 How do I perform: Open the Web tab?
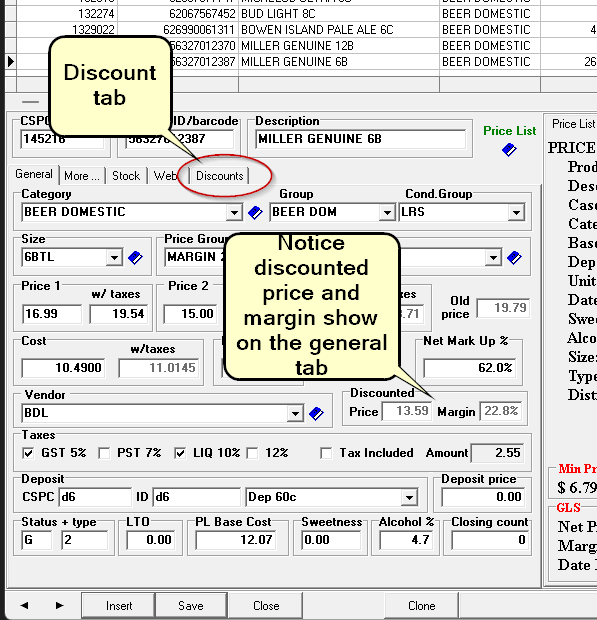[165, 176]
